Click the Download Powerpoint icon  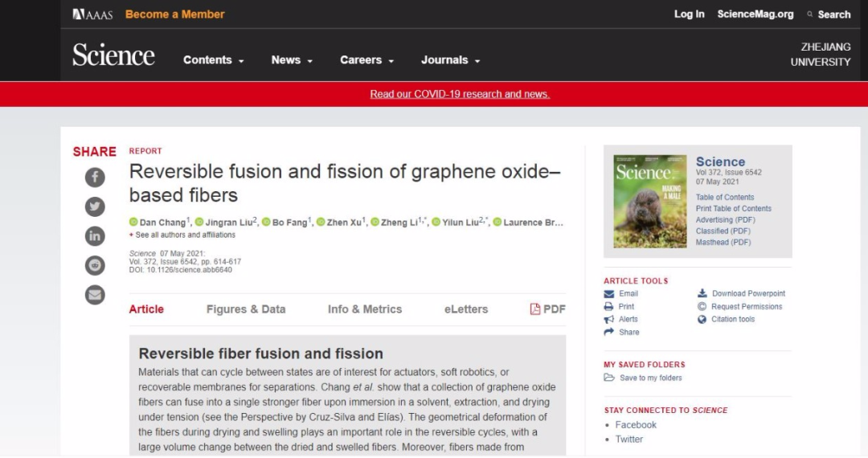702,293
